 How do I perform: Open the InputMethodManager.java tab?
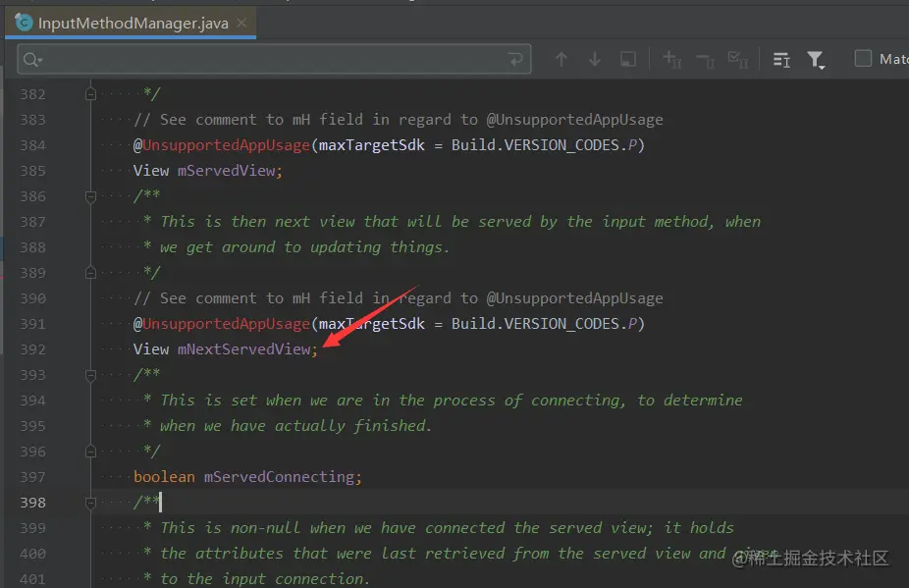pyautogui.click(x=131, y=24)
